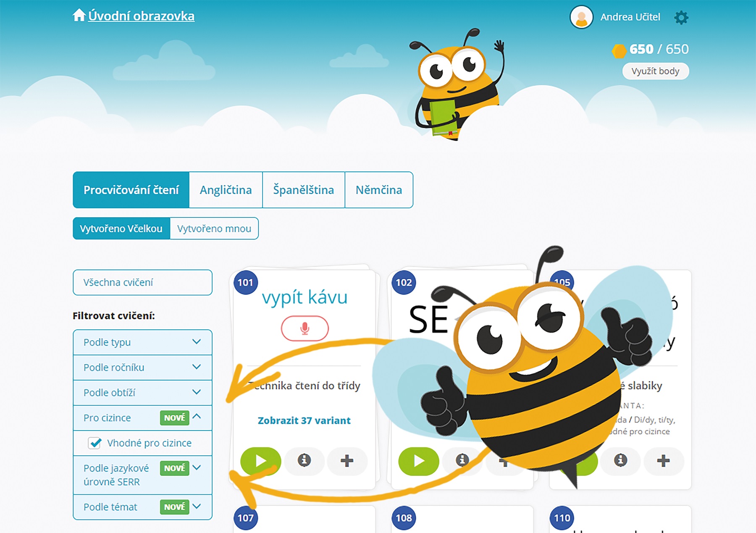Switch to the Němčina tab

tap(378, 190)
